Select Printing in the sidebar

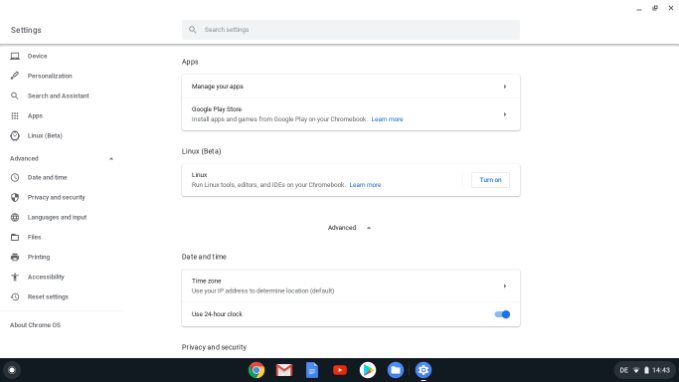click(39, 257)
